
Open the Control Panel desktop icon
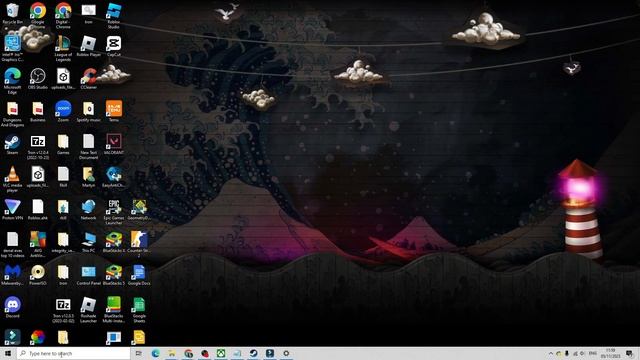tap(88, 275)
